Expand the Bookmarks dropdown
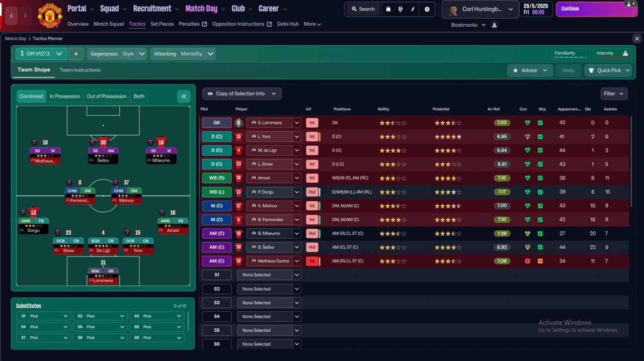Screen dimensions: 644x361 coord(468,25)
